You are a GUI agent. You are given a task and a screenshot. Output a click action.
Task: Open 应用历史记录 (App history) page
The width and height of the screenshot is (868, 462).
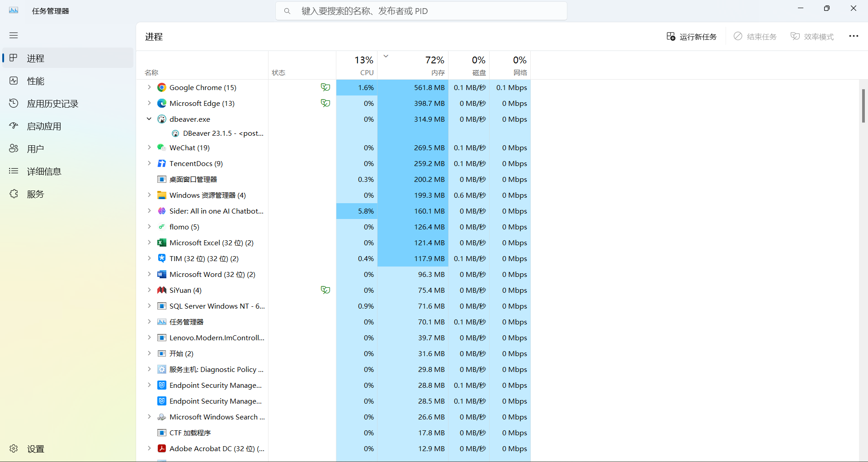(68, 103)
